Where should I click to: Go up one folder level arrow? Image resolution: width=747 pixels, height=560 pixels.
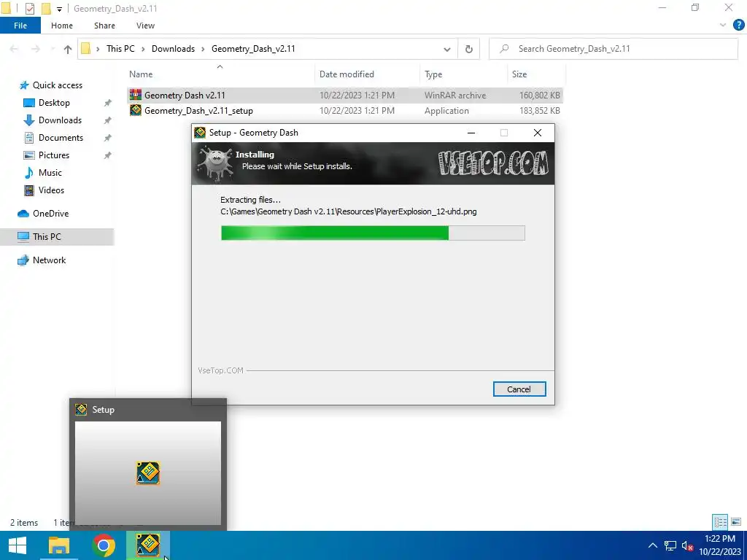point(68,49)
